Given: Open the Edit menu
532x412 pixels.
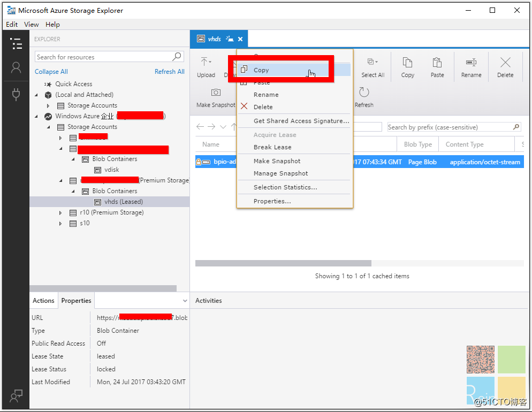Looking at the screenshot, I should coord(12,25).
